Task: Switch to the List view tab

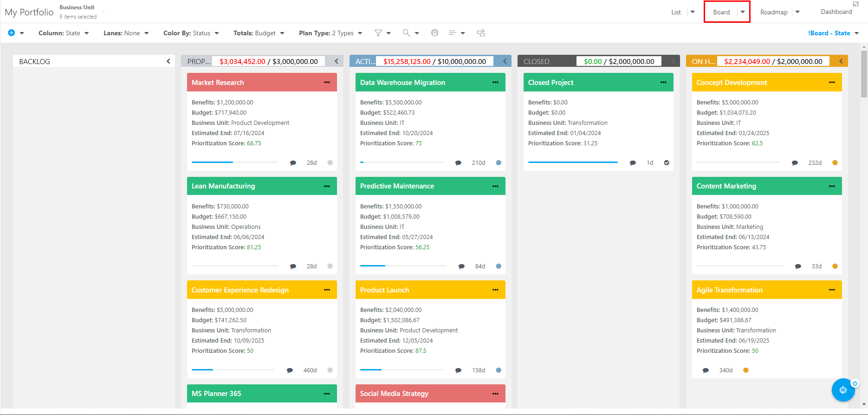Action: coord(676,12)
